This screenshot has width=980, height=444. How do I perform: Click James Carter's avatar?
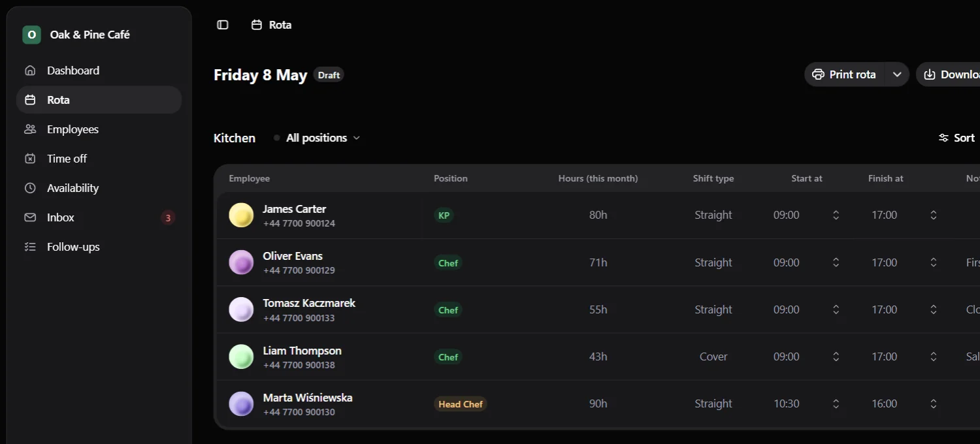(241, 215)
